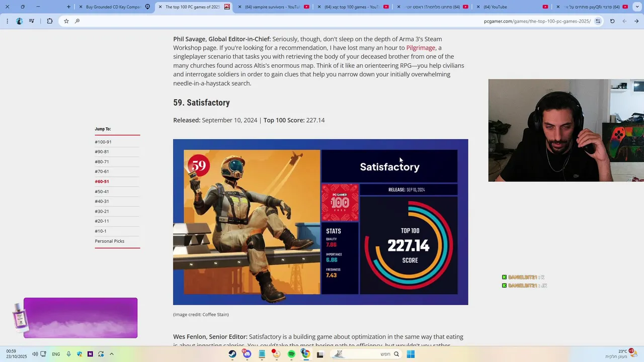Viewport: 644px width, 362px height.
Task: Click the 59. Satisfactory heading
Action: (201, 103)
